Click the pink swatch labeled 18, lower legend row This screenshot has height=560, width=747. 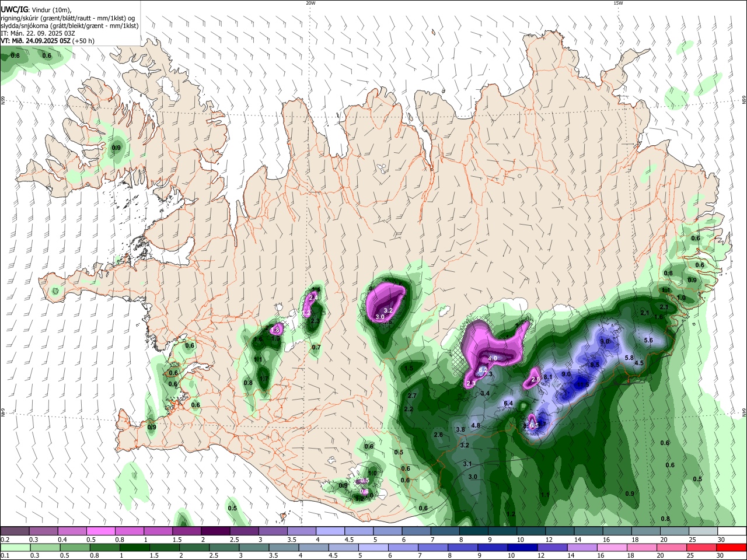[643, 548]
